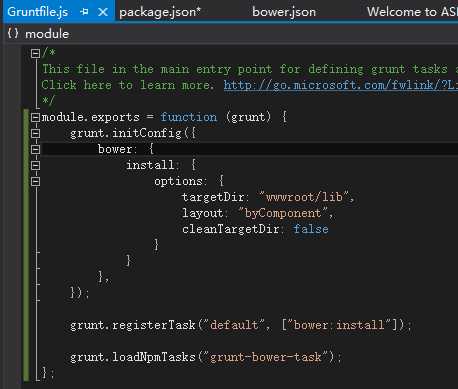458x389 pixels.
Task: Collapse the options object block
Action: [35, 181]
